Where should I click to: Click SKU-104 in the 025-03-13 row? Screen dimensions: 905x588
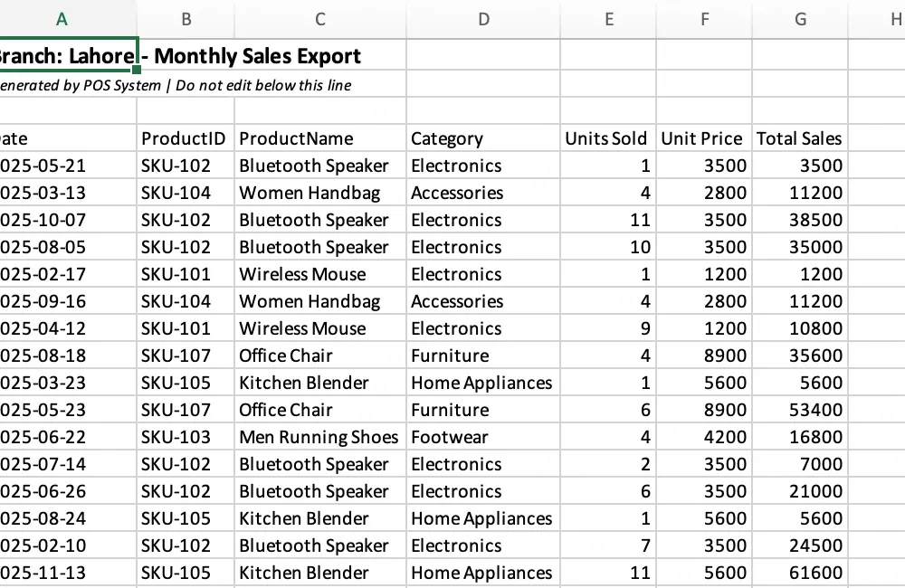pos(186,193)
